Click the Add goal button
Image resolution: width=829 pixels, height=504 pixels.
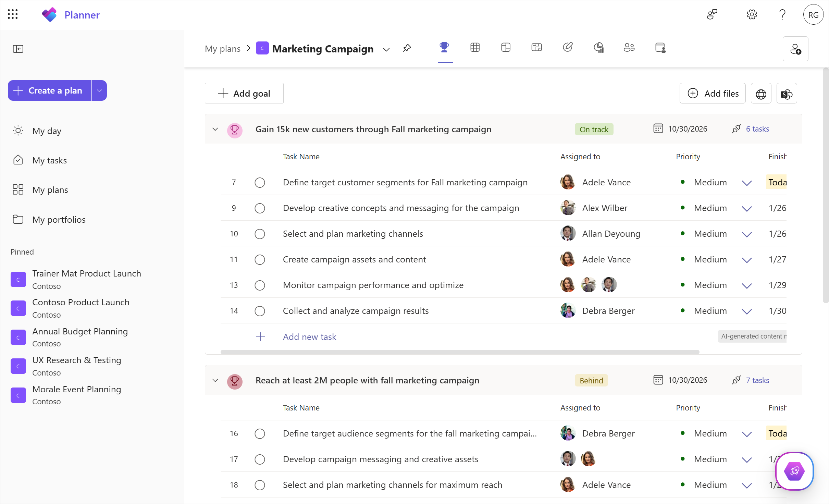coord(244,93)
